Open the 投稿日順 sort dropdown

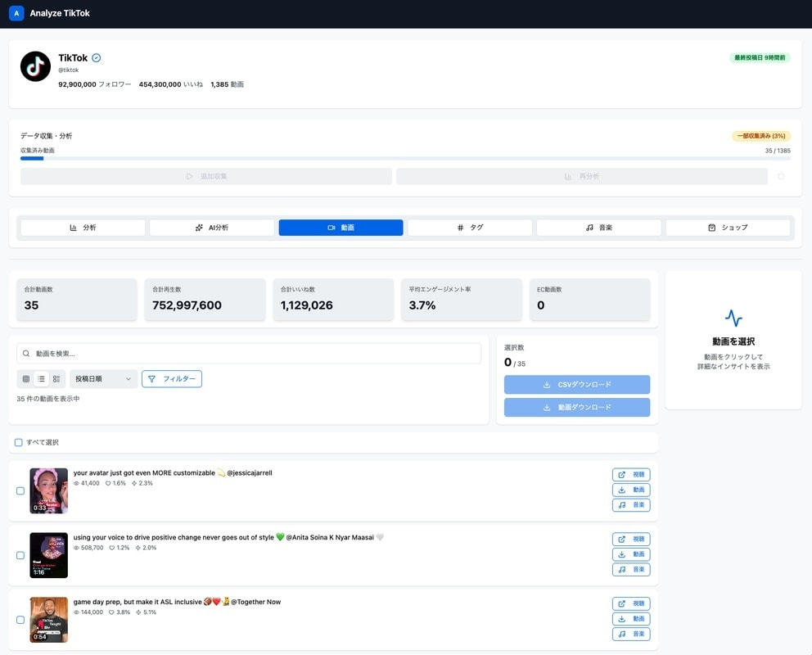coord(104,379)
